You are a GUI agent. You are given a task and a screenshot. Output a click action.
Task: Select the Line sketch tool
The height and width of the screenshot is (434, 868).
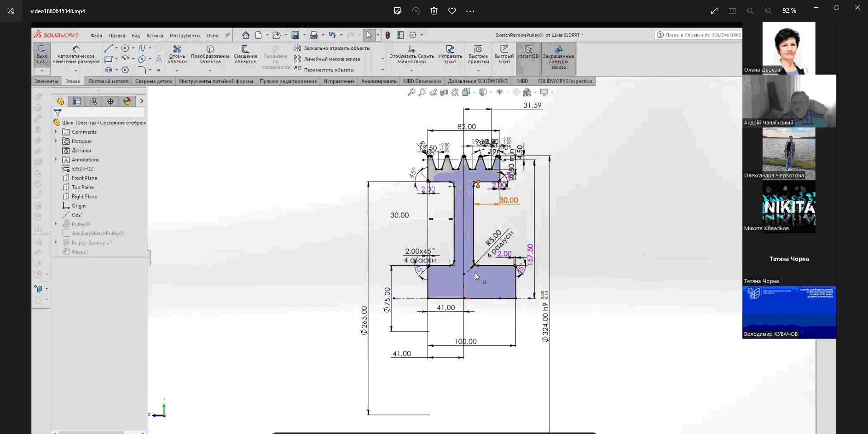tap(108, 48)
